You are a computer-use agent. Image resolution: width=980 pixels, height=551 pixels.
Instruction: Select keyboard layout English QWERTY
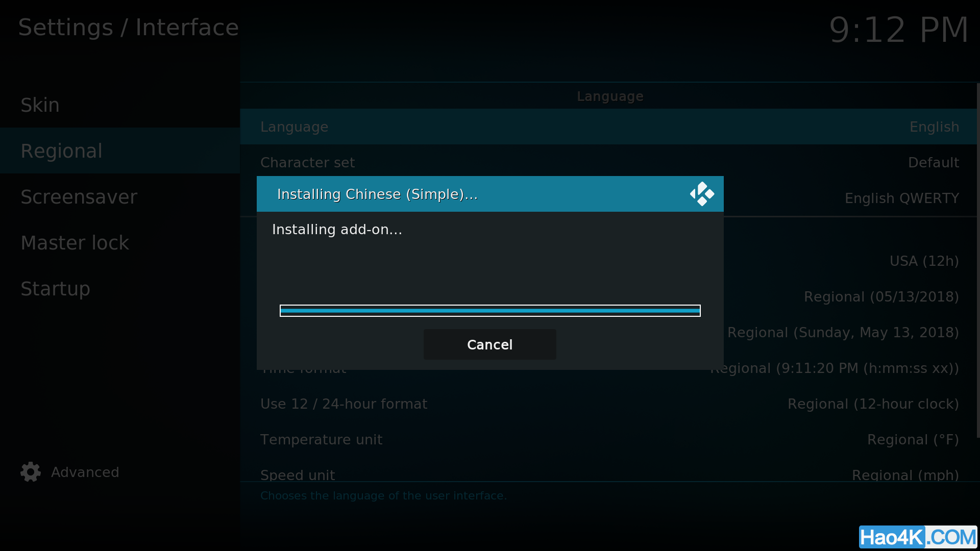tap(901, 198)
